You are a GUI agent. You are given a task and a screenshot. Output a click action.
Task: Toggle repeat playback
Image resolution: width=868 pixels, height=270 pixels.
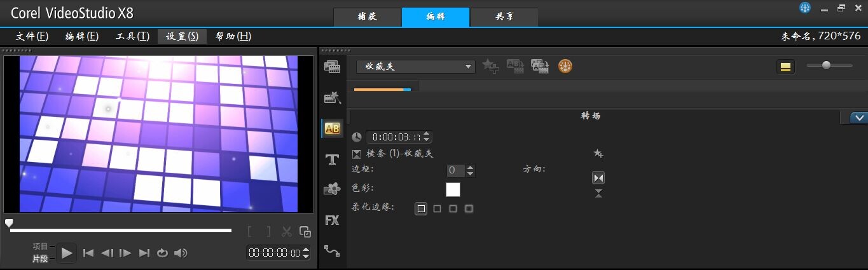tap(162, 253)
